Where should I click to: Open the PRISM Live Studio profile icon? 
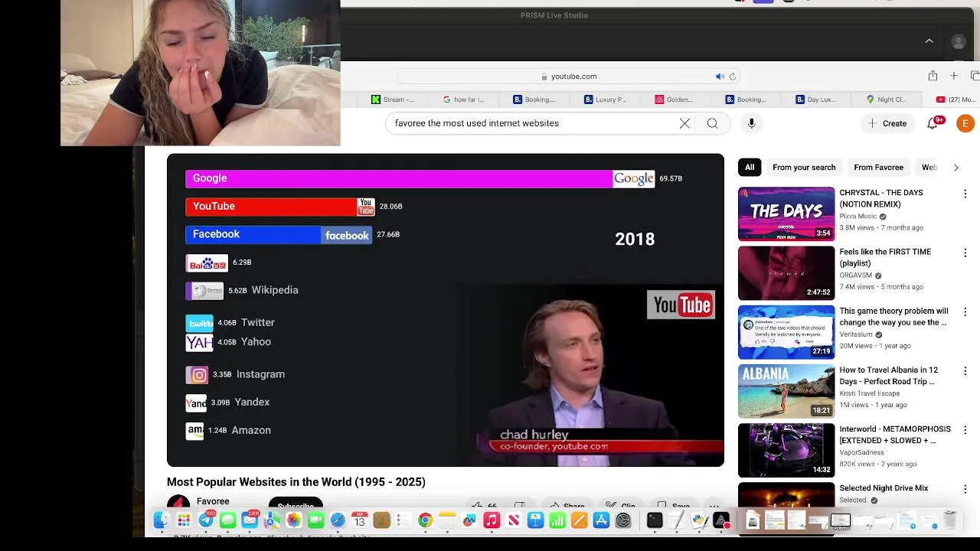coord(958,42)
